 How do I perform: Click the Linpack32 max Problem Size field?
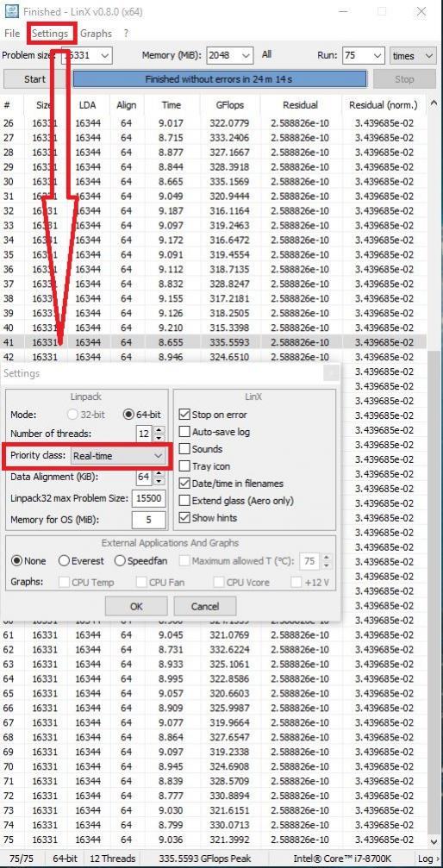pos(148,498)
